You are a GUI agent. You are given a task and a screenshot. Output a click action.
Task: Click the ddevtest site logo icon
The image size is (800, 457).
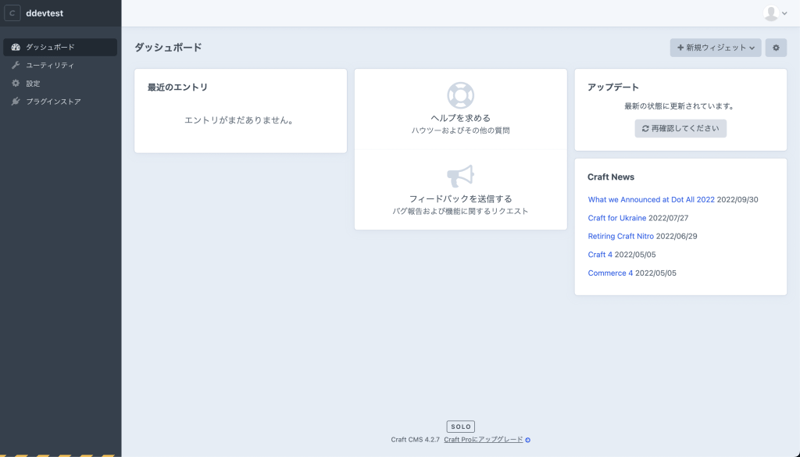12,13
